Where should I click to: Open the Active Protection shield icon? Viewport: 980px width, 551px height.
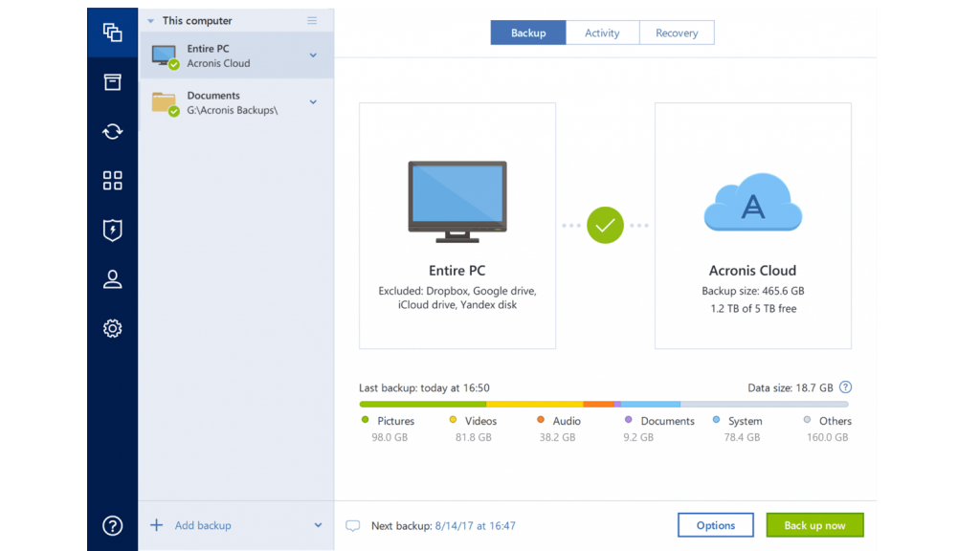pyautogui.click(x=113, y=230)
